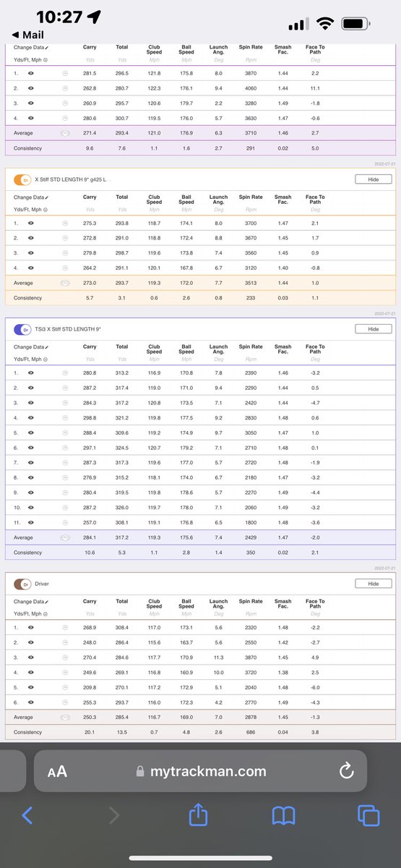Viewport: 401px width, 868px height.
Task: Tap the mytrackman.com address bar
Action: point(200,771)
